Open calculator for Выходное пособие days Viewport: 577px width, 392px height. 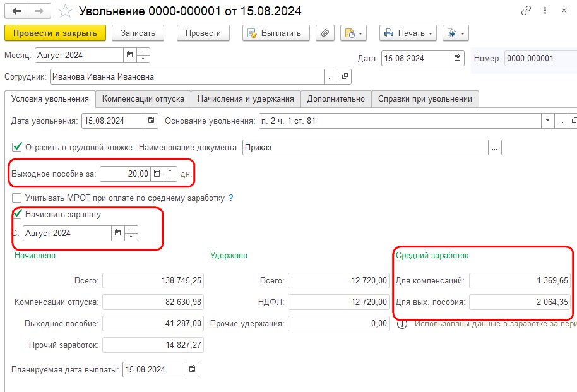pos(157,174)
